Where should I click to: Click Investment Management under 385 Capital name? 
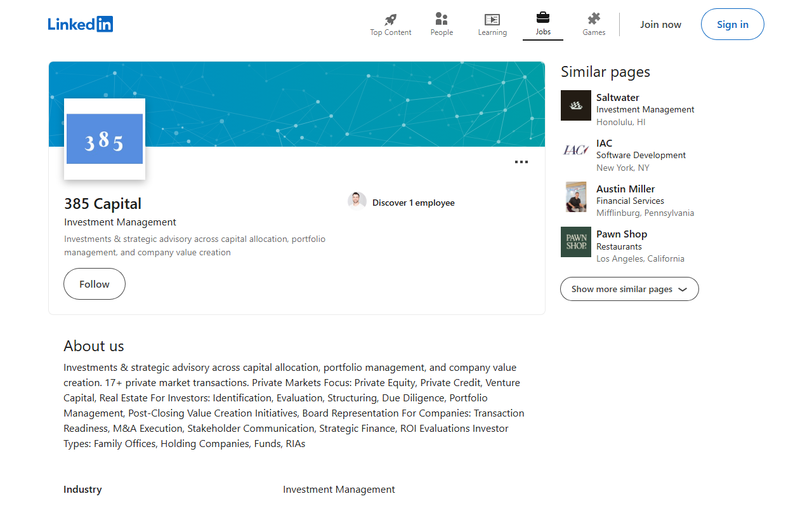(x=120, y=222)
